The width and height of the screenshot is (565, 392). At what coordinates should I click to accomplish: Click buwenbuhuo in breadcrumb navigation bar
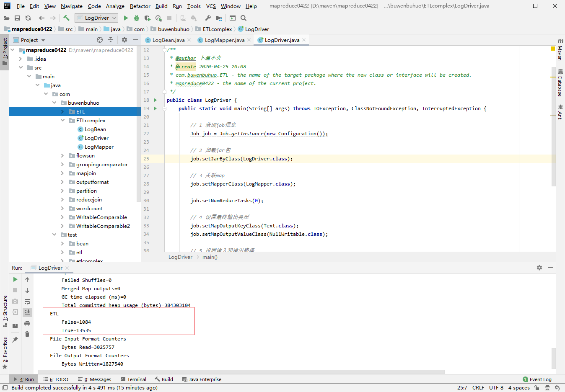[174, 29]
